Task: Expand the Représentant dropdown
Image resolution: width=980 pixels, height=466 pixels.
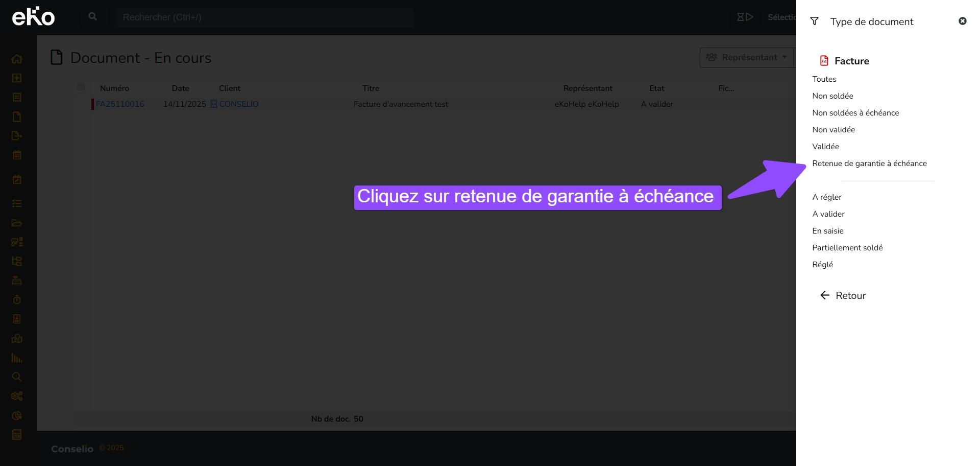Action: point(747,58)
